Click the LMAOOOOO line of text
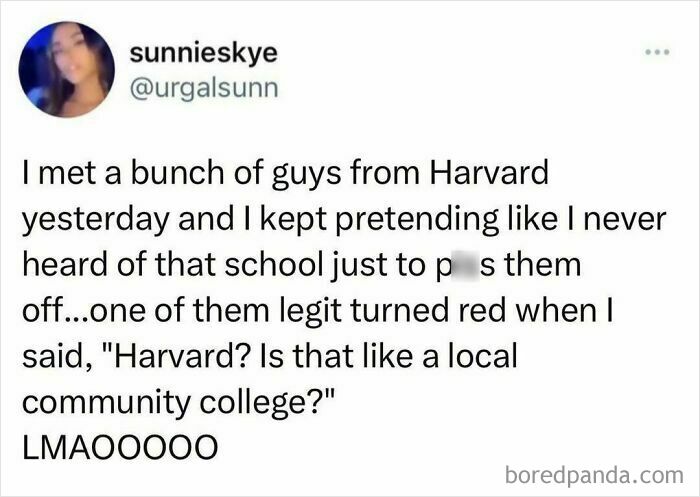Image resolution: width=700 pixels, height=497 pixels. point(121,447)
